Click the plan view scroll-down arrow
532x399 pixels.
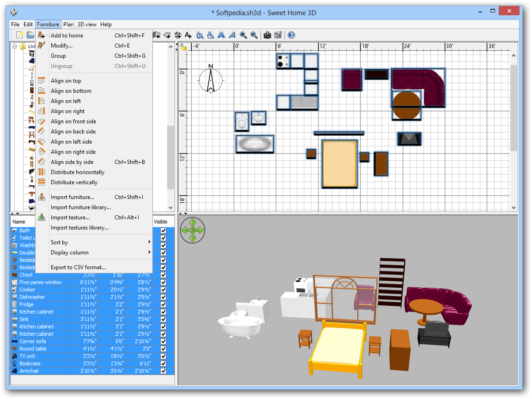coord(514,208)
